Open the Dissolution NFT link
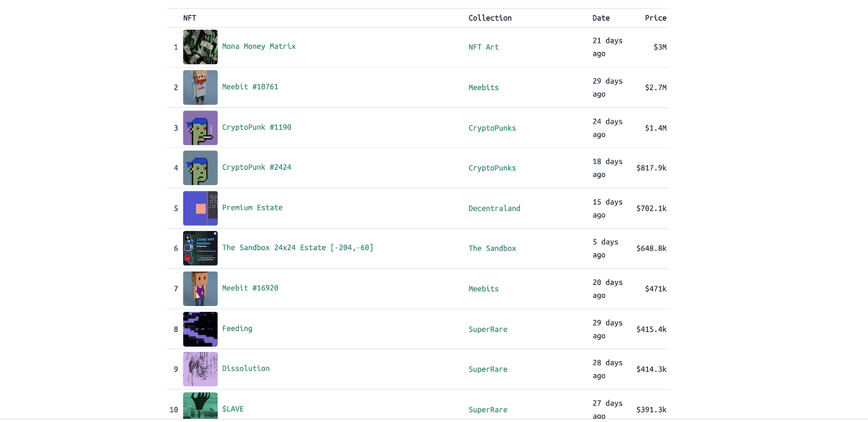 click(246, 368)
